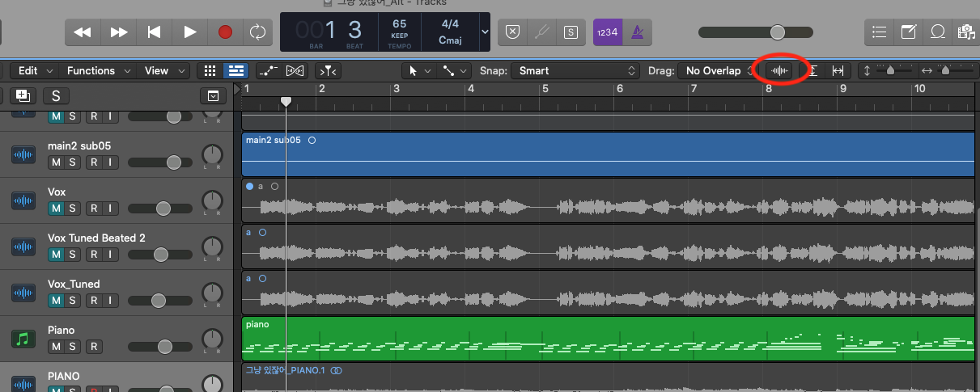Unmute the Vox track
Viewport: 980px width, 392px height.
(x=57, y=209)
